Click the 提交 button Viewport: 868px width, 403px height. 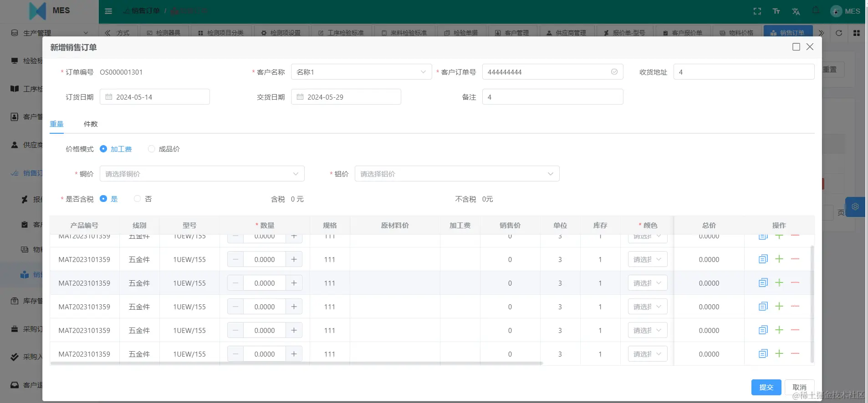766,387
